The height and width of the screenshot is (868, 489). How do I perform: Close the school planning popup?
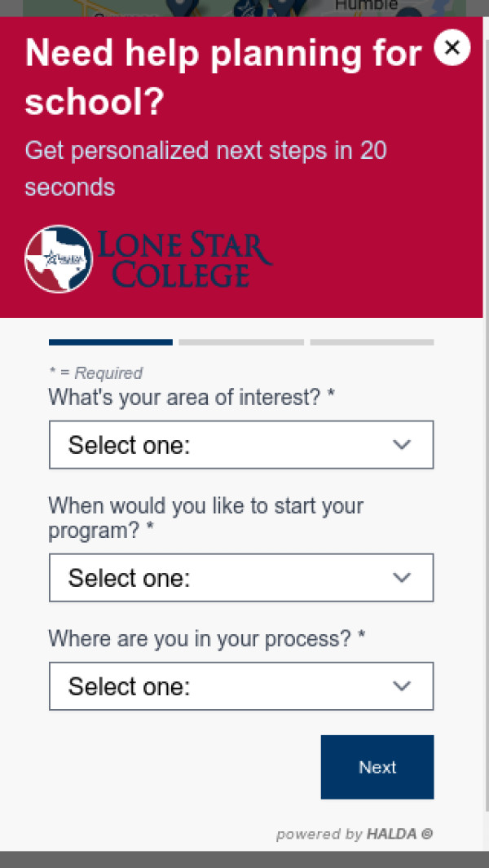tap(452, 48)
